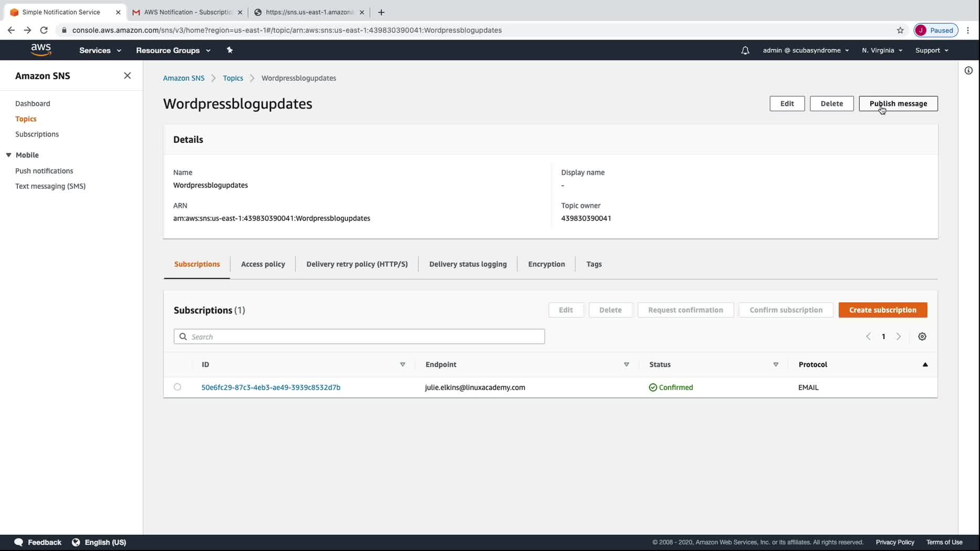Sort by the ID column arrow
Image resolution: width=980 pixels, height=551 pixels.
tap(403, 364)
